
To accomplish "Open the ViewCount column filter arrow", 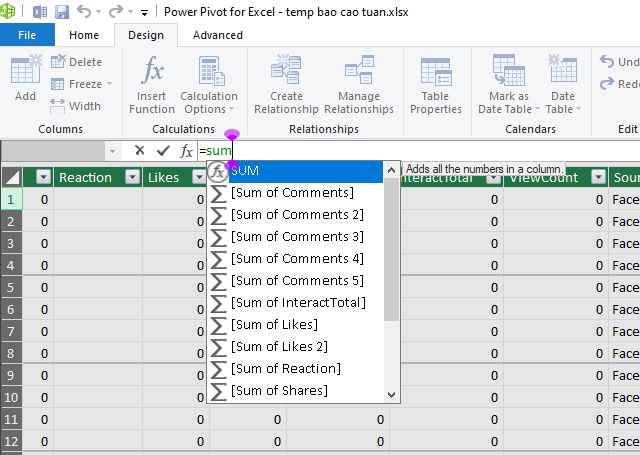I will (598, 177).
